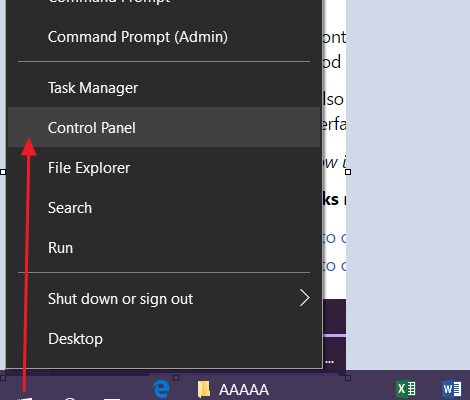Click the bottom-right image selection handle

[348, 378]
